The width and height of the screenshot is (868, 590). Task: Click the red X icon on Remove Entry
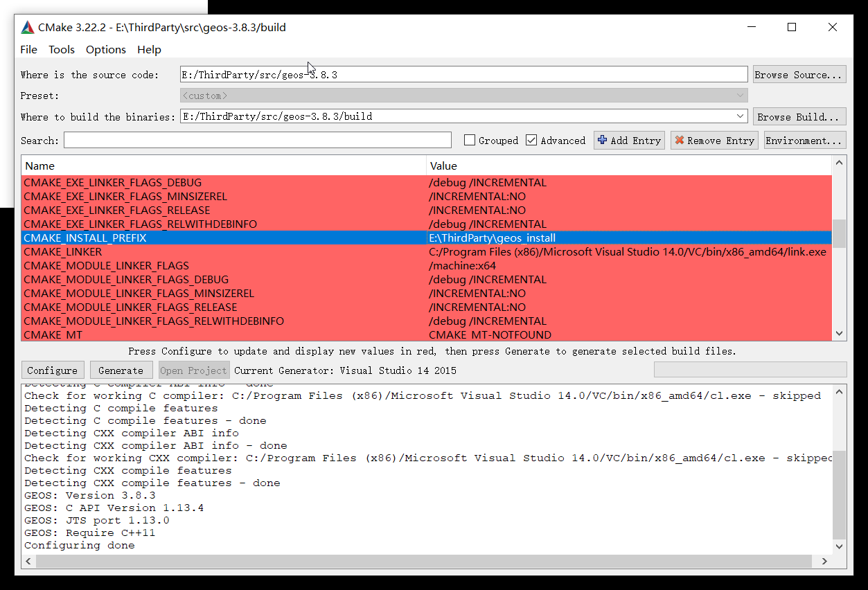click(679, 140)
